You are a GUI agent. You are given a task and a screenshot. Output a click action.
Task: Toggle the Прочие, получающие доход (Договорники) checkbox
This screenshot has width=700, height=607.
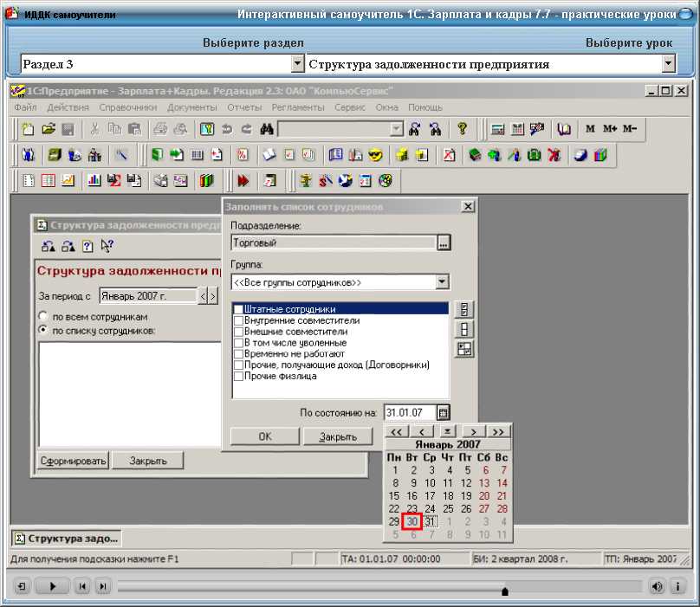click(x=238, y=365)
